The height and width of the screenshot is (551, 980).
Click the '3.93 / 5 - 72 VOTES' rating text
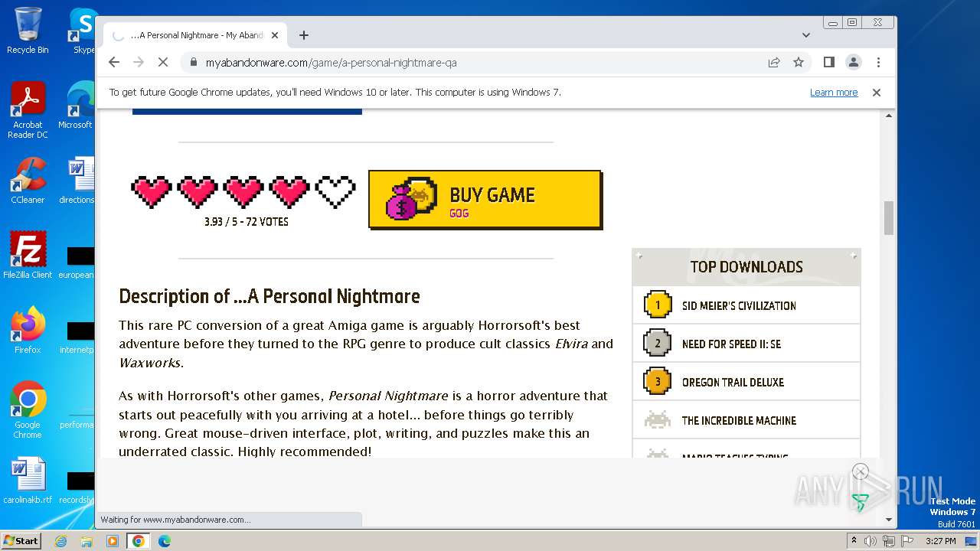(246, 222)
